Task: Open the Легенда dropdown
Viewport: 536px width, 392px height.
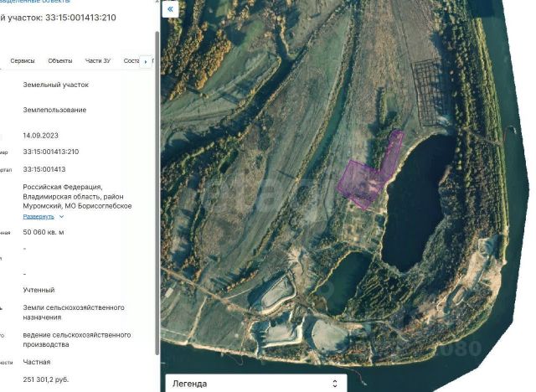Action: 256,384
